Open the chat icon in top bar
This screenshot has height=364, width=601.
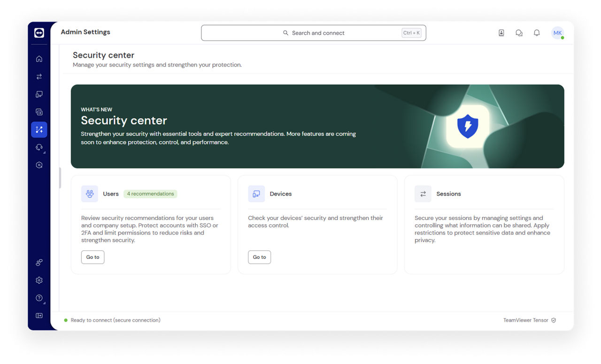pos(519,33)
